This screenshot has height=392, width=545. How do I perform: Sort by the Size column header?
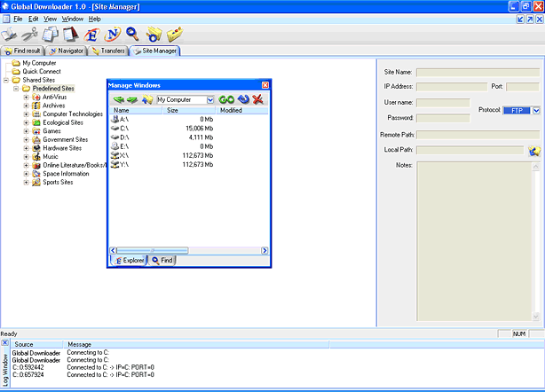coord(189,110)
